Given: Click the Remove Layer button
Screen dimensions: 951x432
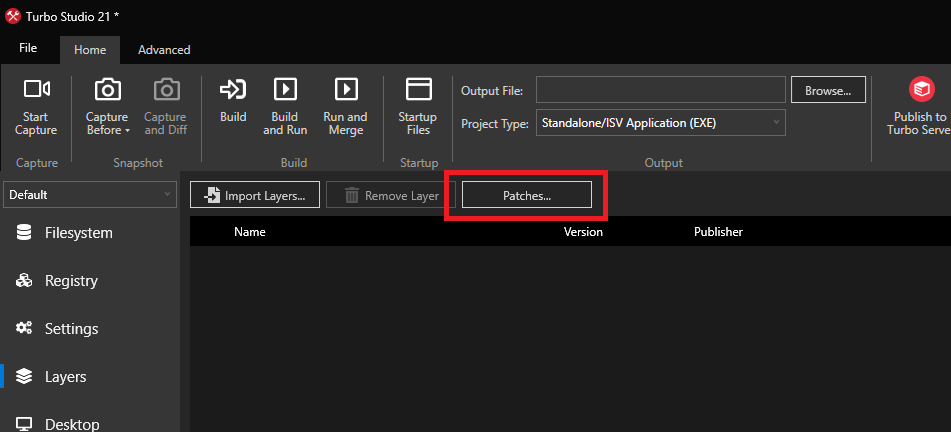Looking at the screenshot, I should [x=391, y=195].
